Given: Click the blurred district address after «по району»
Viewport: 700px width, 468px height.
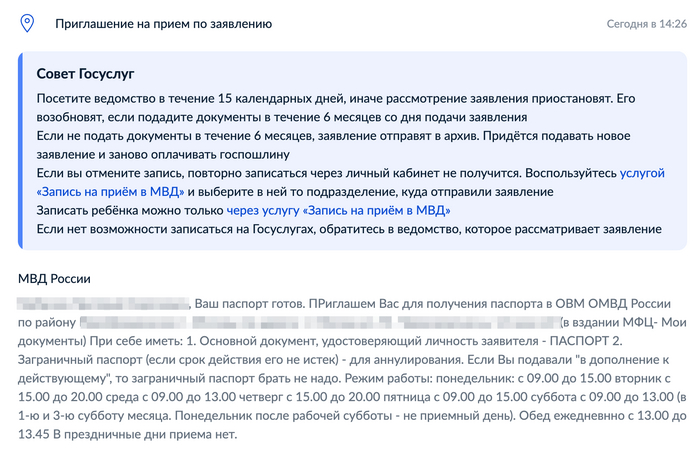Looking at the screenshot, I should (320, 322).
